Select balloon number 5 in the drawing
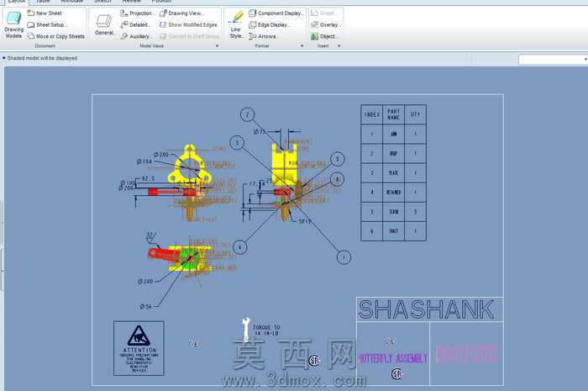The height and width of the screenshot is (391, 588). coord(337,159)
